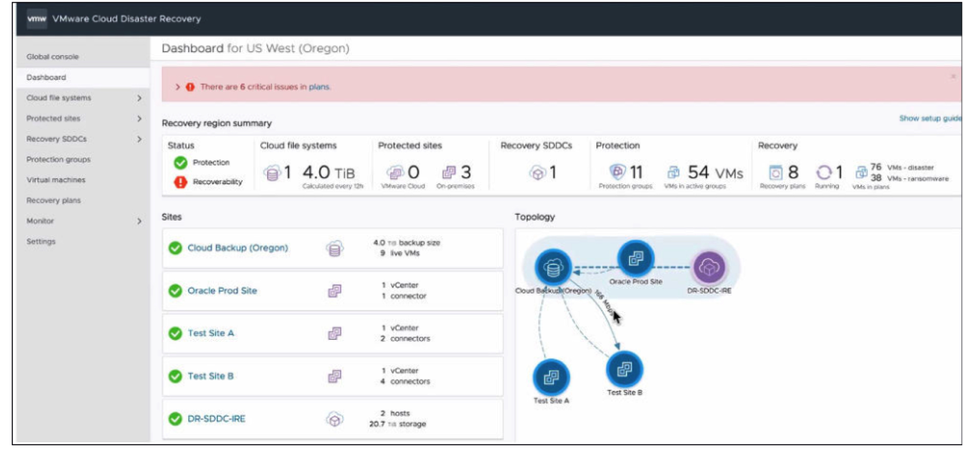
Task: Expand the critical issues alert details
Action: pyautogui.click(x=178, y=87)
